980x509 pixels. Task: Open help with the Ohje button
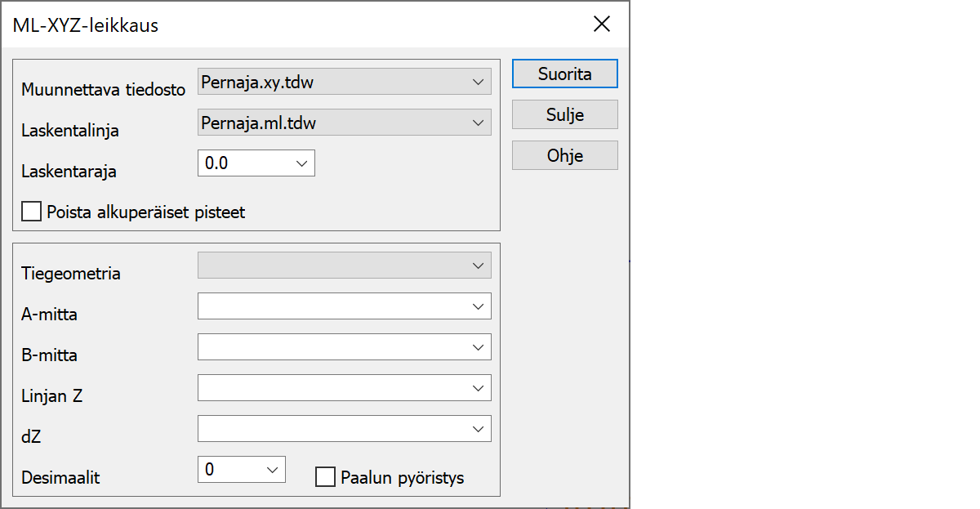tap(564, 155)
